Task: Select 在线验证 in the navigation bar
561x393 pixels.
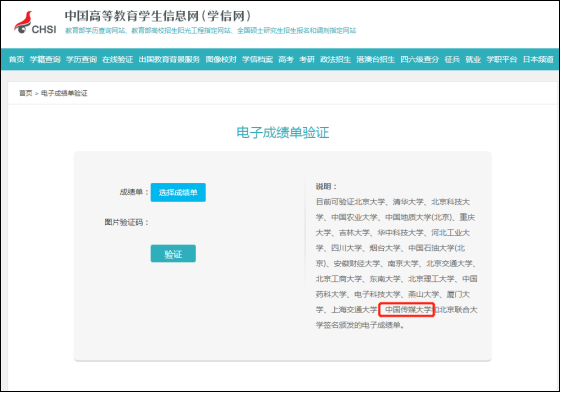Action: (117, 59)
